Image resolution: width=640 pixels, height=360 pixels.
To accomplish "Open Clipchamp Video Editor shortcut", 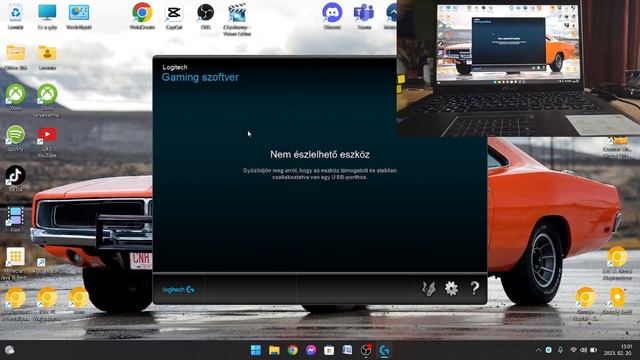I will coord(237,20).
